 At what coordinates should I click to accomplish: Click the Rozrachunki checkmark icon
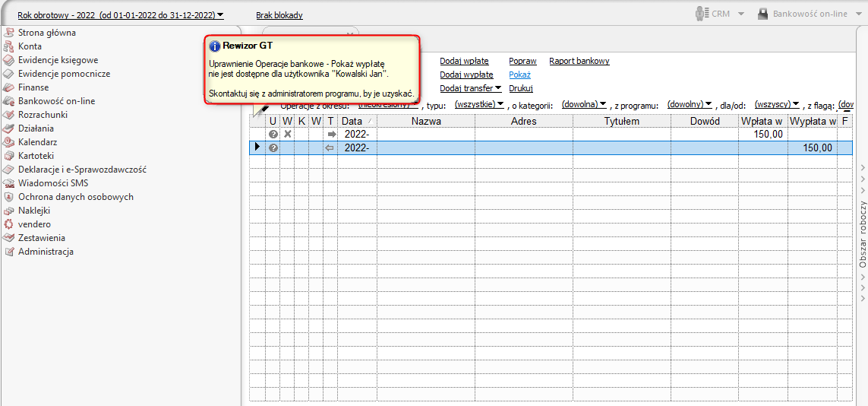[8, 115]
